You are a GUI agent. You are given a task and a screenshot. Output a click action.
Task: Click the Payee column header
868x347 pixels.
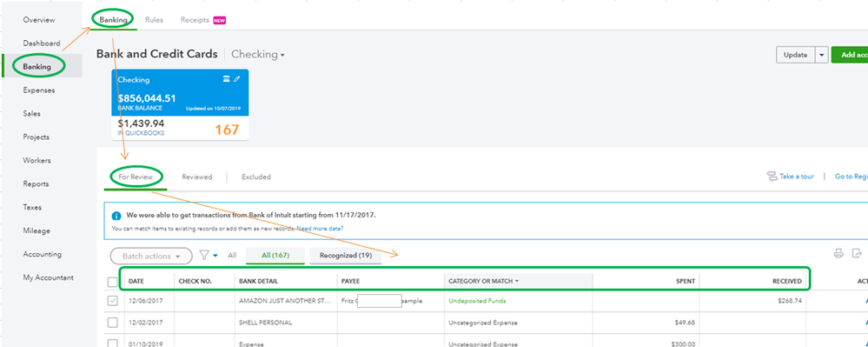coord(350,281)
